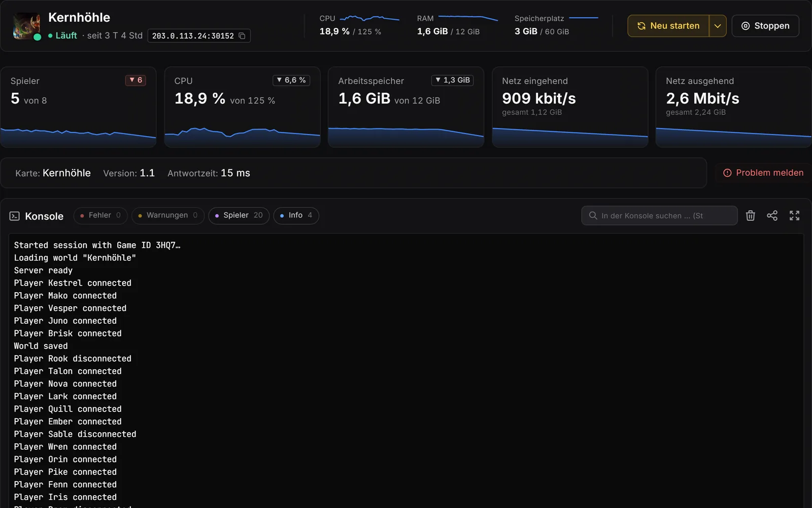Open the Arbeitsspeicher stats card
The width and height of the screenshot is (812, 508).
[x=406, y=107]
